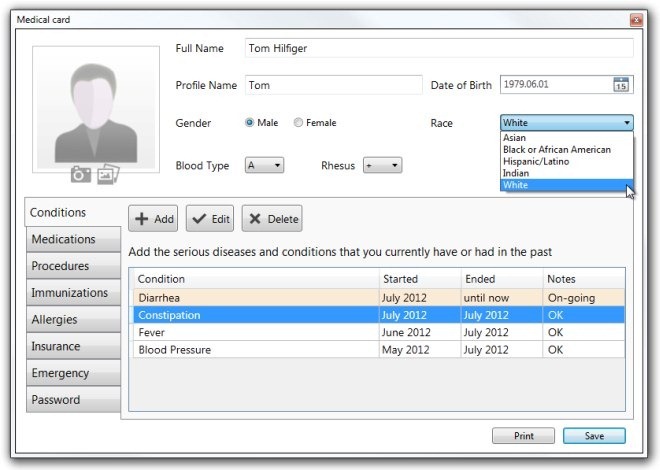Close the Medical card window

coord(636,20)
